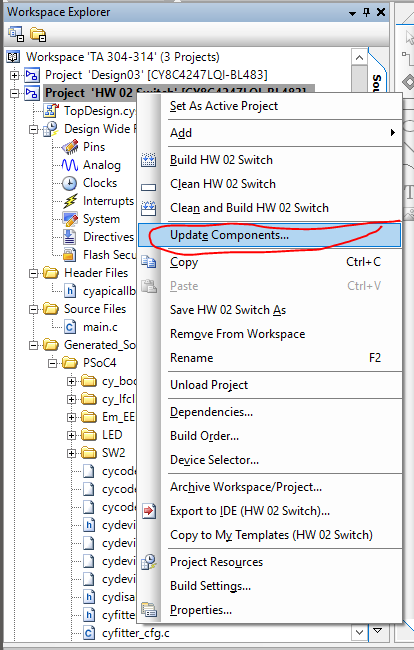Choose Set As Active Project

(224, 106)
